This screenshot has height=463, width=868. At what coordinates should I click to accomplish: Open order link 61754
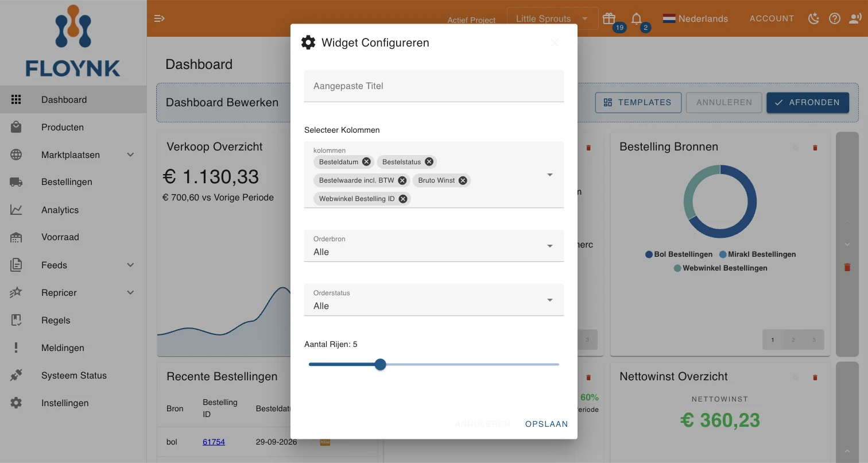(x=214, y=442)
